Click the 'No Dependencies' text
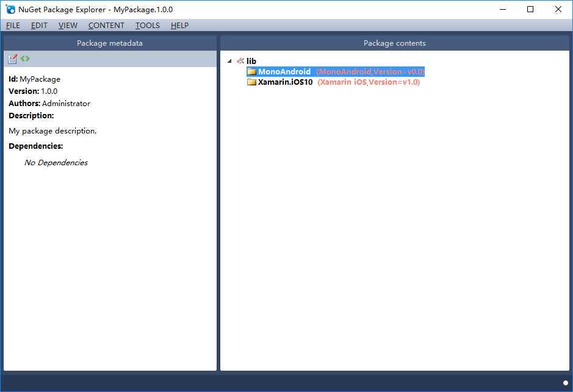 [56, 162]
